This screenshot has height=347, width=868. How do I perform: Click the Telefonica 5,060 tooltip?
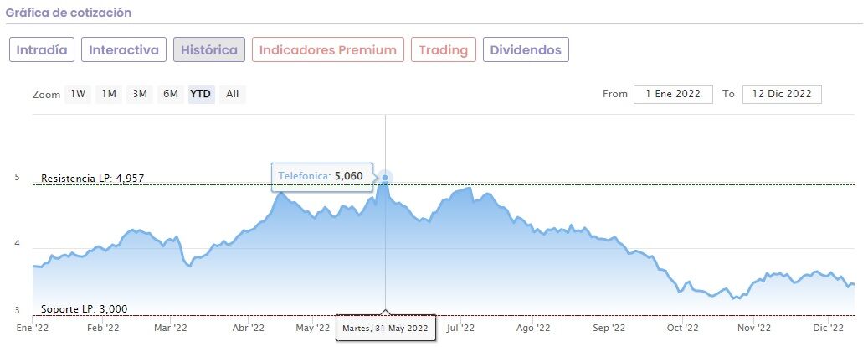click(x=321, y=177)
